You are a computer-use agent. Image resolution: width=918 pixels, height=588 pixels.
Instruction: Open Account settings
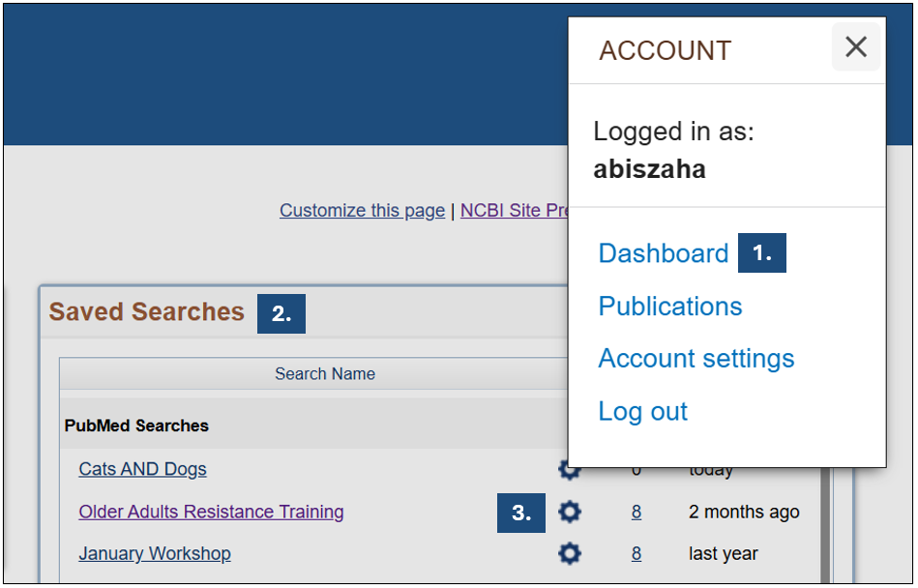coord(696,358)
